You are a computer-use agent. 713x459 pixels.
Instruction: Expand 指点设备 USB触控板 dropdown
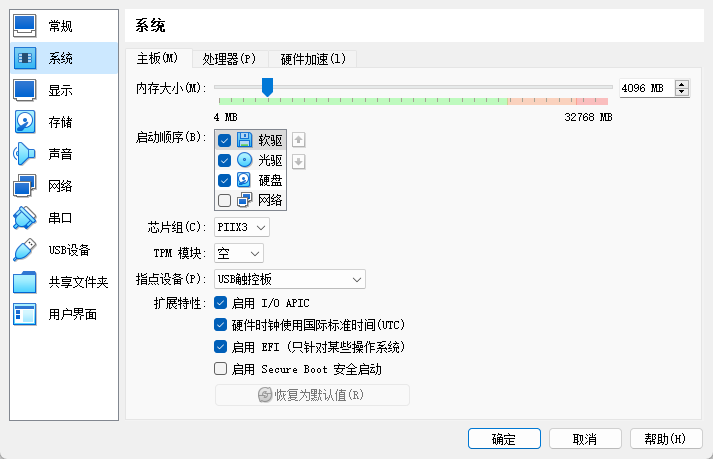290,279
